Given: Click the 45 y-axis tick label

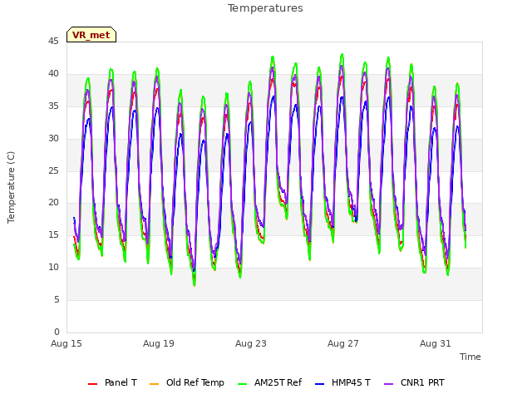Looking at the screenshot, I should (53, 42).
